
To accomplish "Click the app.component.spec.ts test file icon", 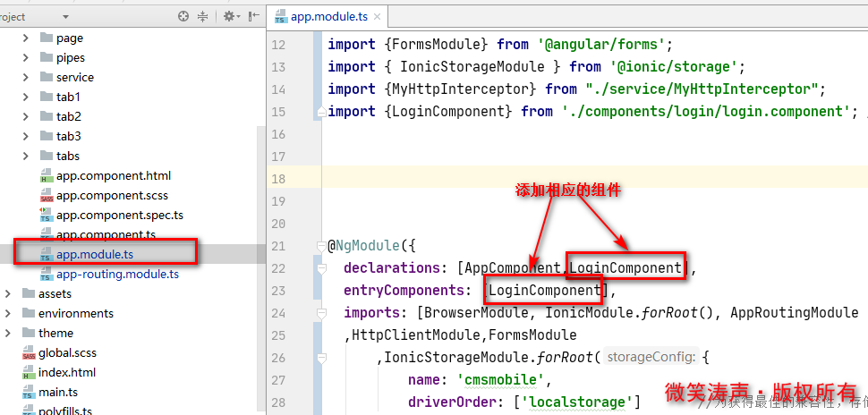I will pyautogui.click(x=47, y=216).
